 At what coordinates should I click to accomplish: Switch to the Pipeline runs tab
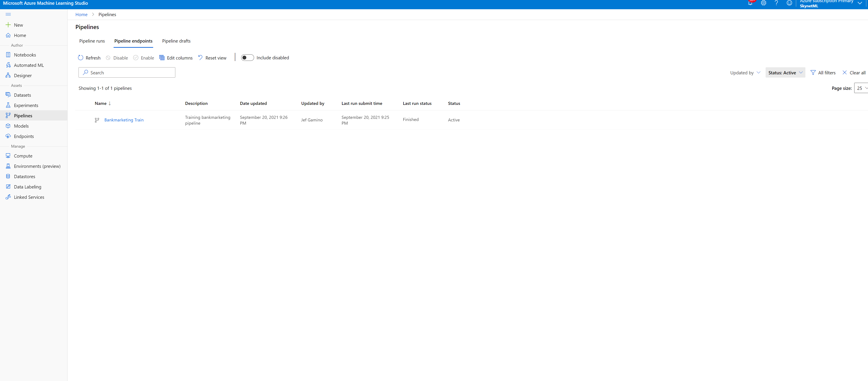click(92, 41)
